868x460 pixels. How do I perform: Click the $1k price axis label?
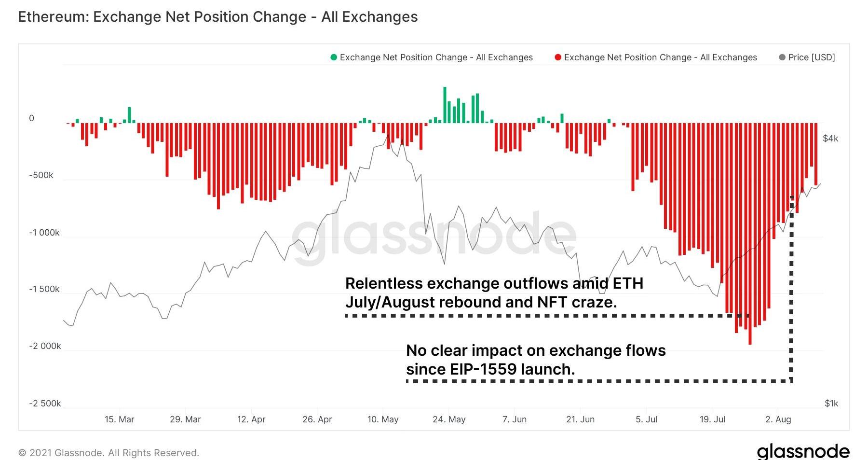pos(831,403)
